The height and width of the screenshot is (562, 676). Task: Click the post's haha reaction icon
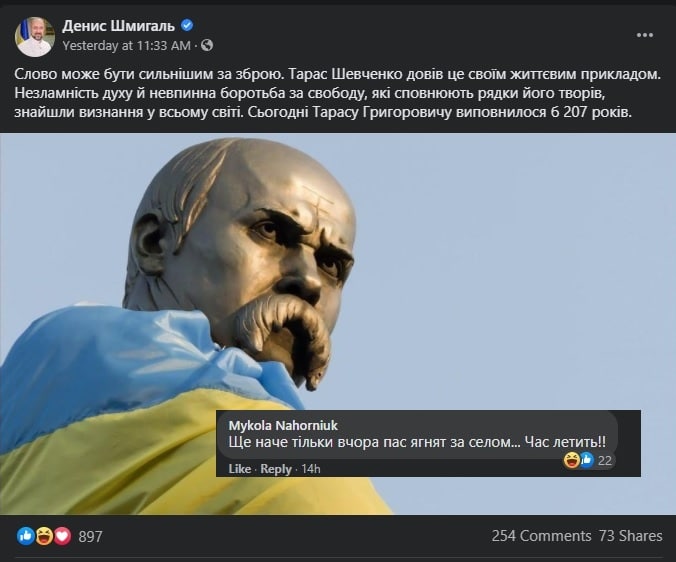(44, 536)
